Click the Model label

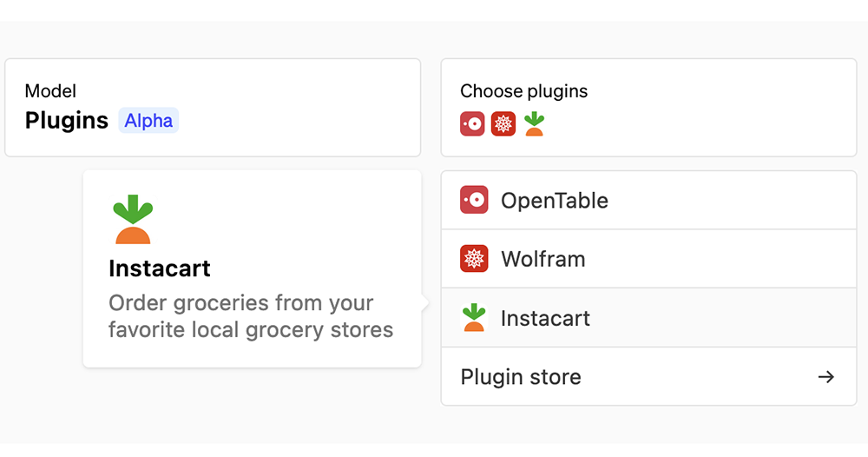tap(50, 91)
